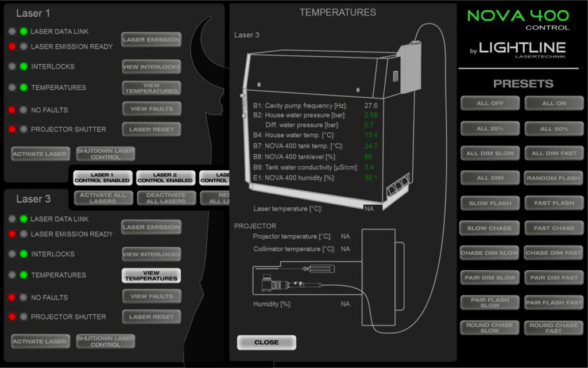
Task: Click green Laser 3 LASER DATA LINK indicator
Action: pos(24,219)
